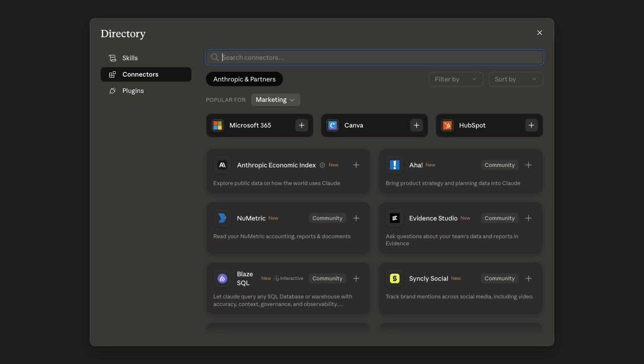This screenshot has height=364, width=644.
Task: Open the Sort by dropdown
Action: (516, 79)
